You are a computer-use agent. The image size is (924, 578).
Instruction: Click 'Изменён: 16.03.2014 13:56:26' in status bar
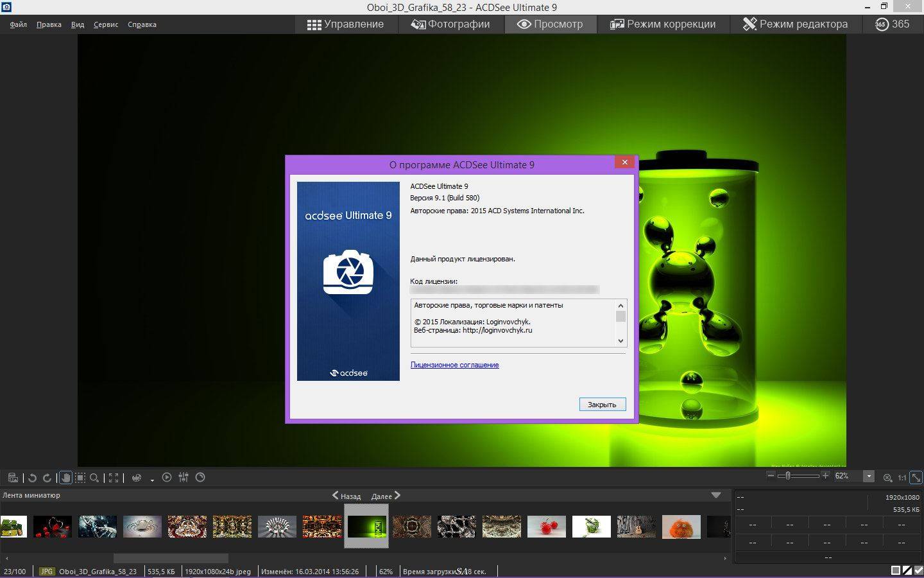pyautogui.click(x=310, y=571)
